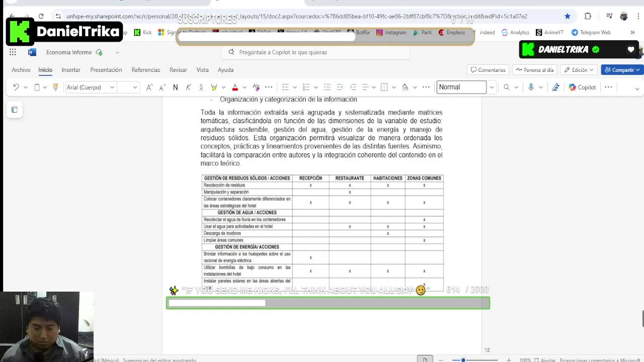Decrease paragraph indent
Viewport: 644px width, 362px height.
[x=340, y=87]
